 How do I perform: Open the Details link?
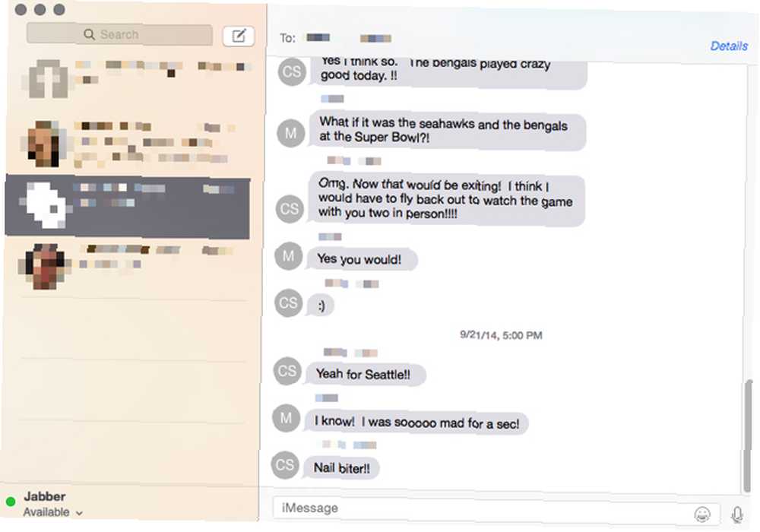pyautogui.click(x=729, y=46)
